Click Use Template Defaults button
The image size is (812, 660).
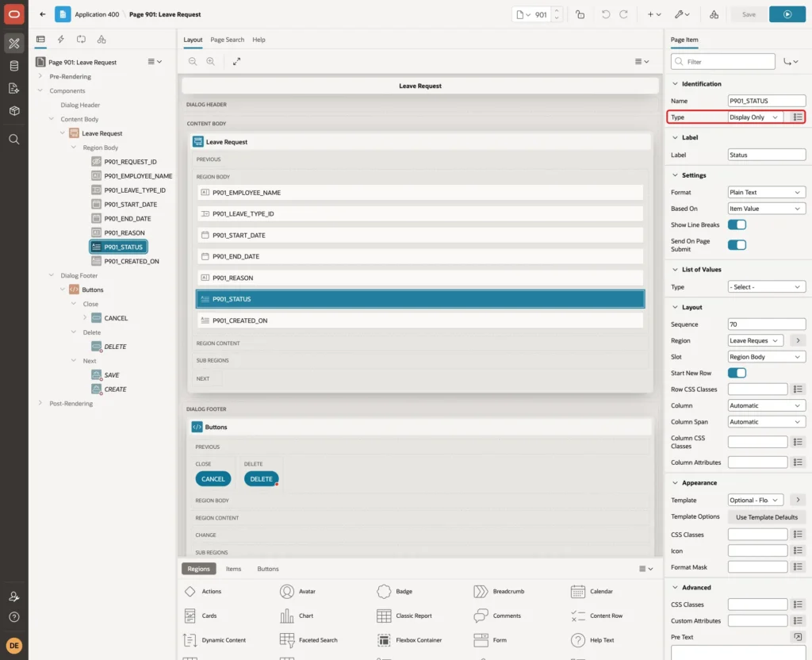point(767,517)
